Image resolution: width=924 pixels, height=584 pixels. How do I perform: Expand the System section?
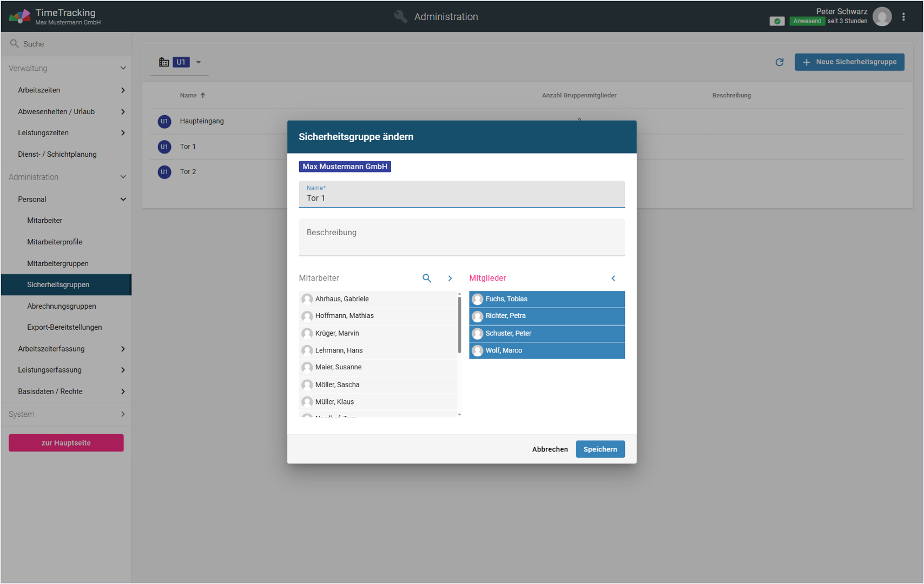123,414
